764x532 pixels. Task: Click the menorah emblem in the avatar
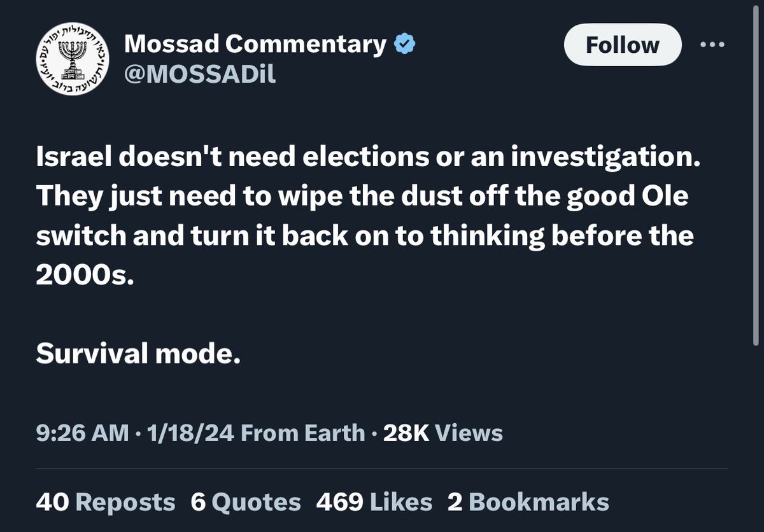72,59
